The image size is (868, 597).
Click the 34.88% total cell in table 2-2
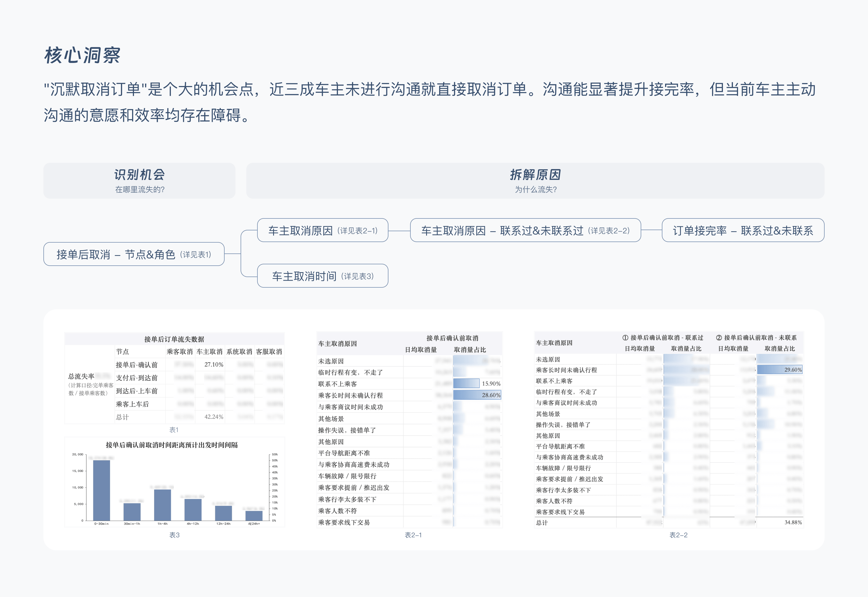pos(793,522)
